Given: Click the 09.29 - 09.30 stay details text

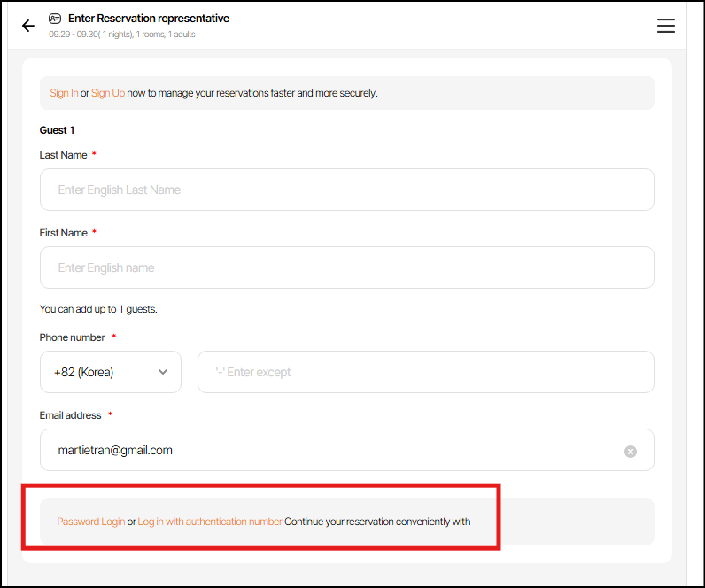Looking at the screenshot, I should coord(122,35).
